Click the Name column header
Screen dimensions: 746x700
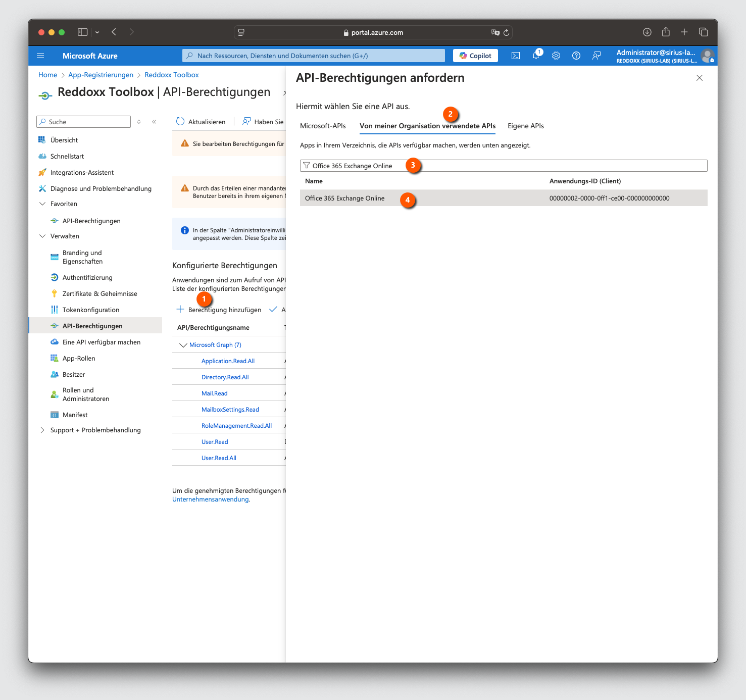pos(314,181)
